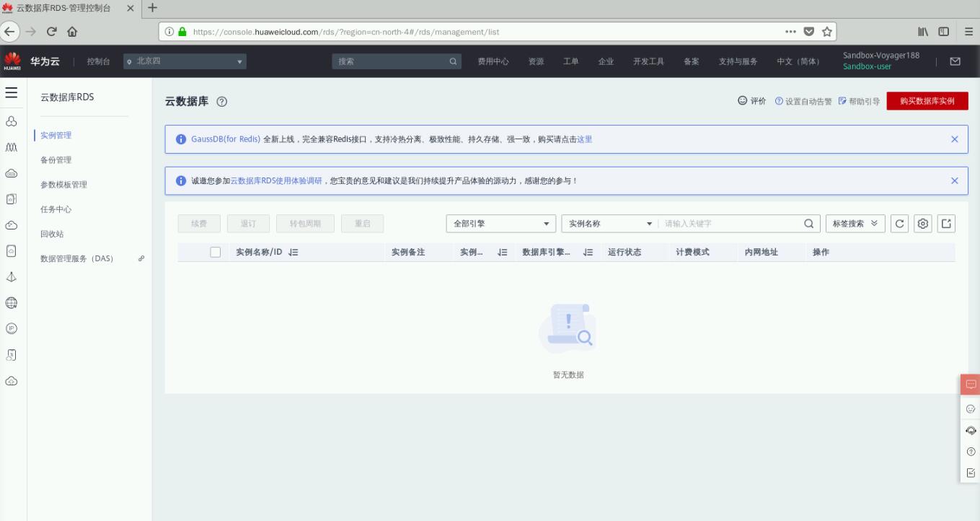Viewport: 980px width, 521px height.
Task: Click external link icon beside 数据管理服务 (DAS)
Action: click(141, 258)
